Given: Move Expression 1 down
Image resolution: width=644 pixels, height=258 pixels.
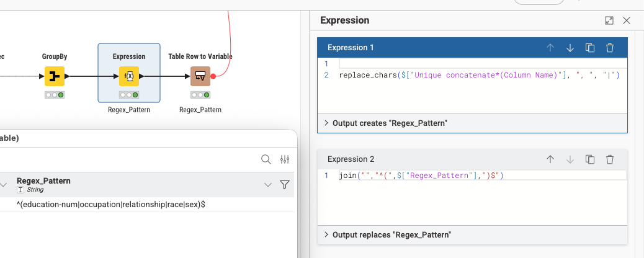Looking at the screenshot, I should (570, 48).
